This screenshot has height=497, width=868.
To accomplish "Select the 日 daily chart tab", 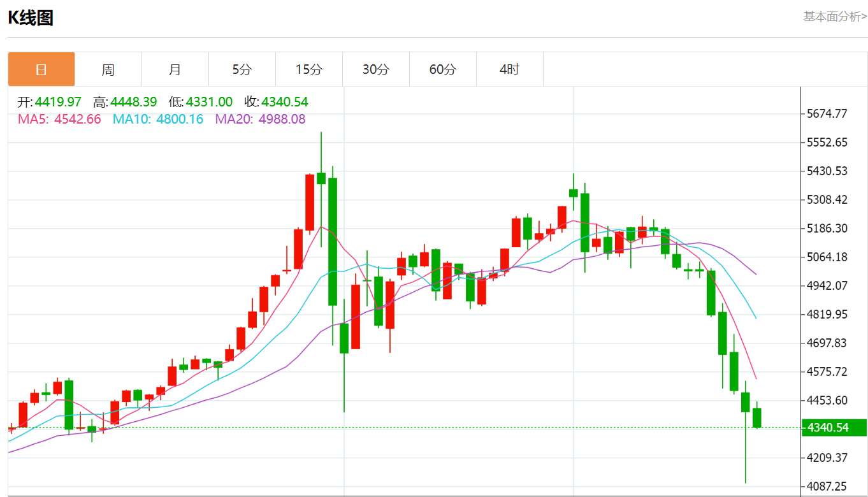I will 41,69.
